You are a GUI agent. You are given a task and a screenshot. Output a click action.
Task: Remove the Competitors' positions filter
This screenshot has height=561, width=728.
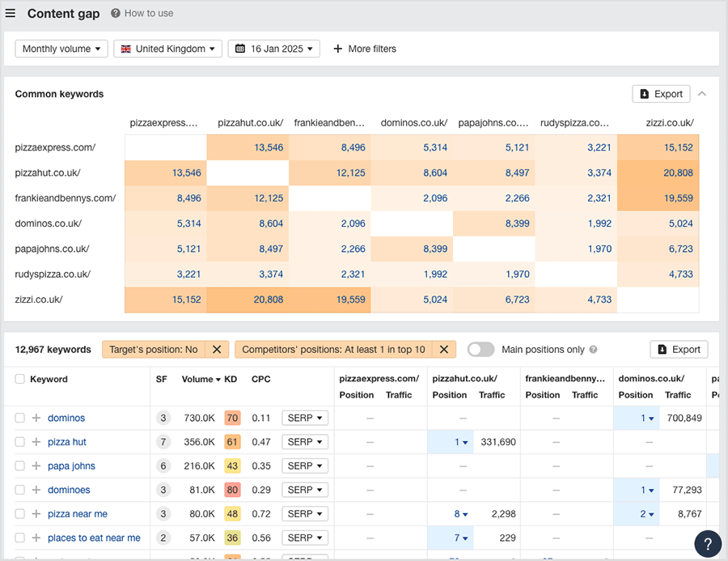coord(444,350)
